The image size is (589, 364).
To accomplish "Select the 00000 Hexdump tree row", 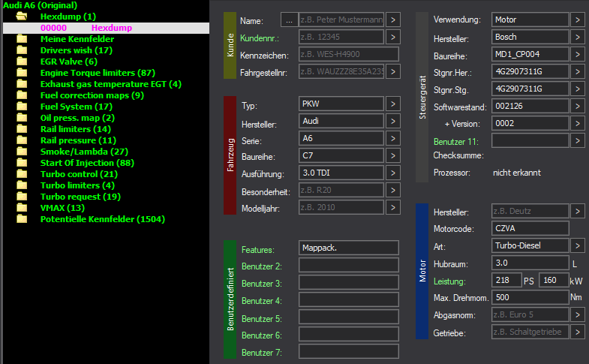I will coord(106,28).
